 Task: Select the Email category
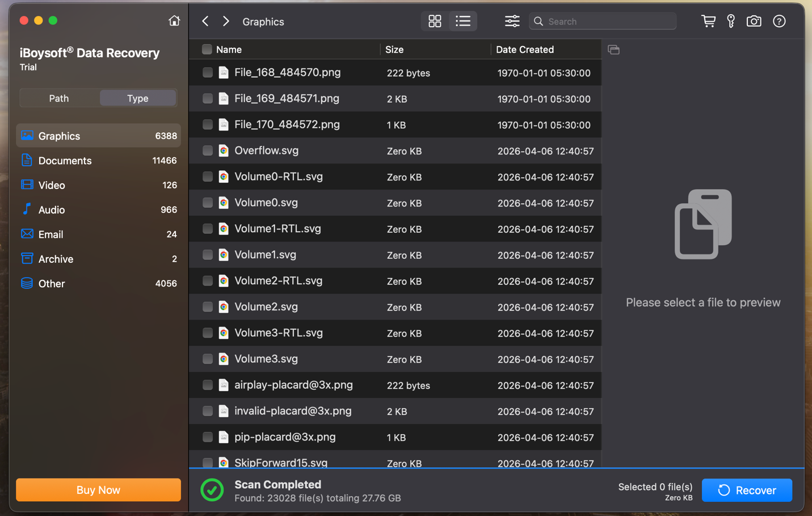pyautogui.click(x=99, y=234)
